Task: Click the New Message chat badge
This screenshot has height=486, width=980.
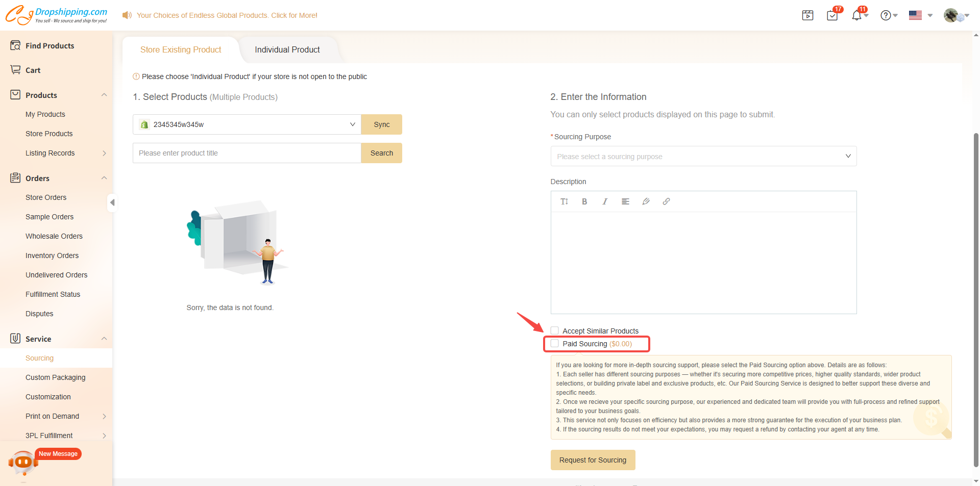Action: [58, 454]
